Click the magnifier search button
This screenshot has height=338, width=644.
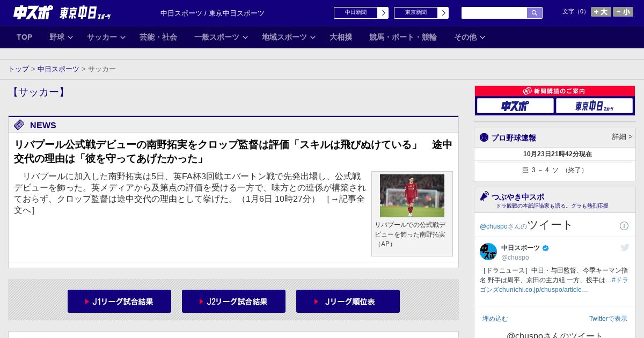(535, 13)
